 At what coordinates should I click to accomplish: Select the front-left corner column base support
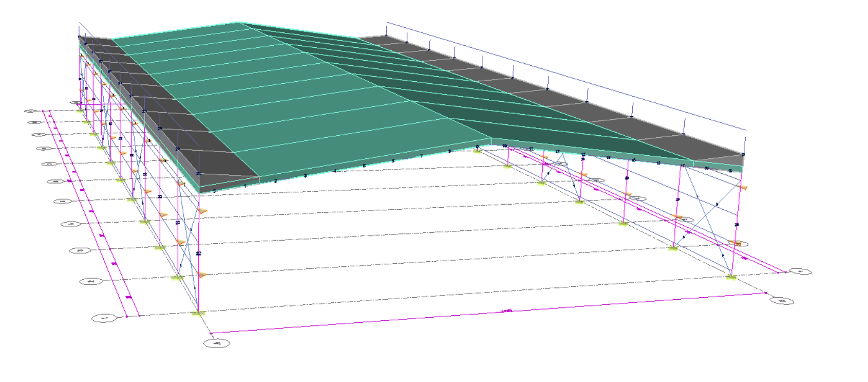[197, 313]
